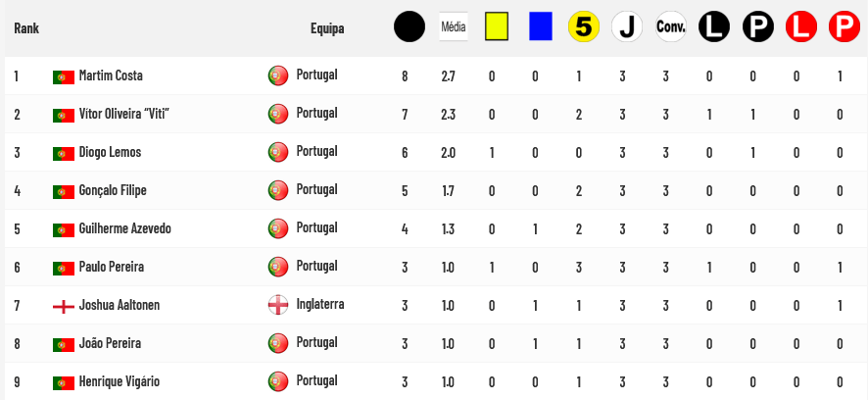Open the Inglaterra team link

[x=320, y=304]
